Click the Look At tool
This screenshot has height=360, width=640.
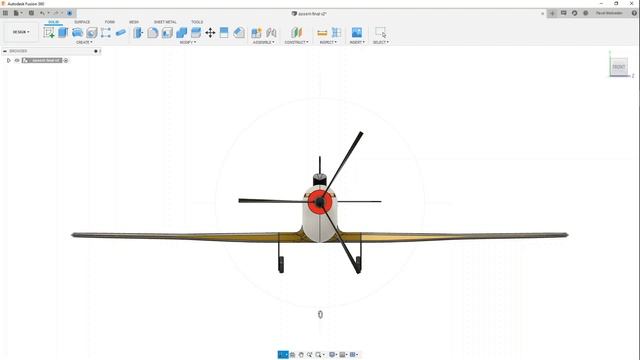click(292, 355)
